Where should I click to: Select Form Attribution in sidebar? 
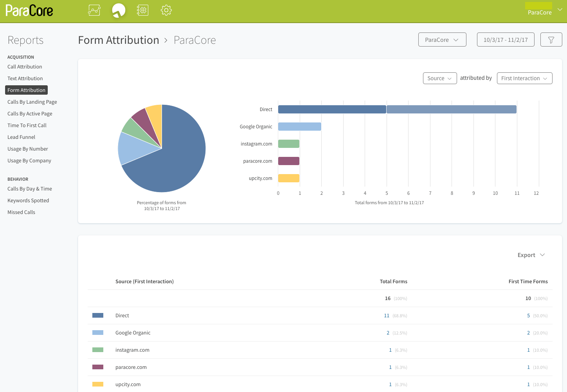(26, 90)
